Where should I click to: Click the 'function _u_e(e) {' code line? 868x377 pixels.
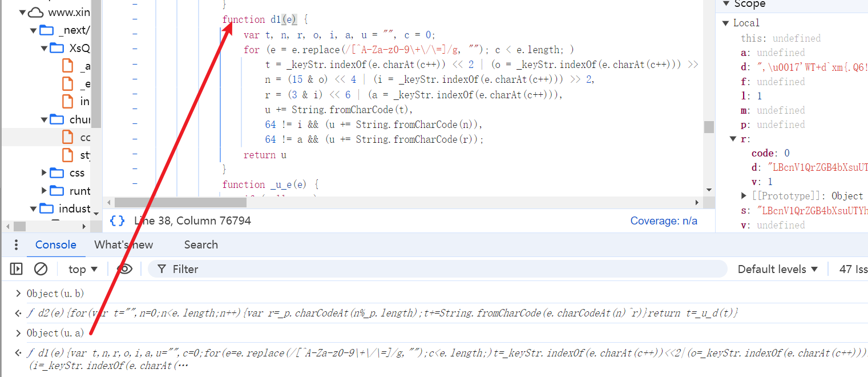[x=271, y=185]
